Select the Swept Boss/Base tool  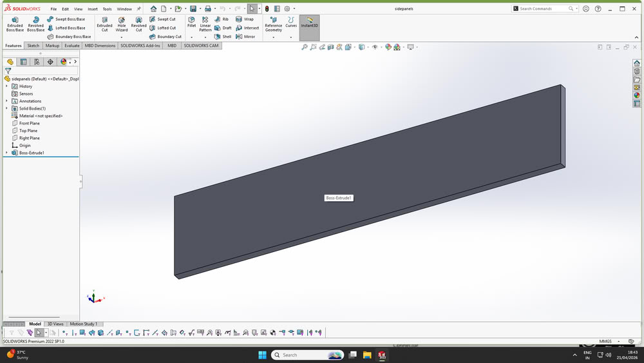pyautogui.click(x=66, y=19)
